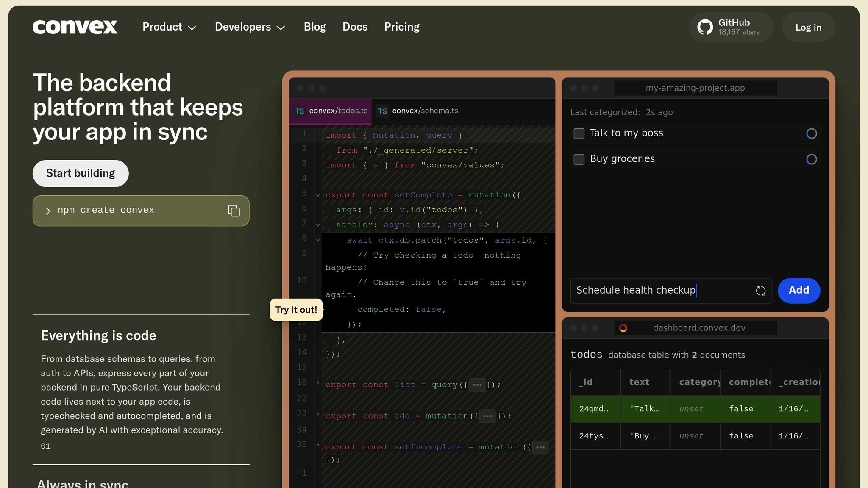Check the Buy groceries checkbox
This screenshot has width=868, height=488.
tap(579, 159)
